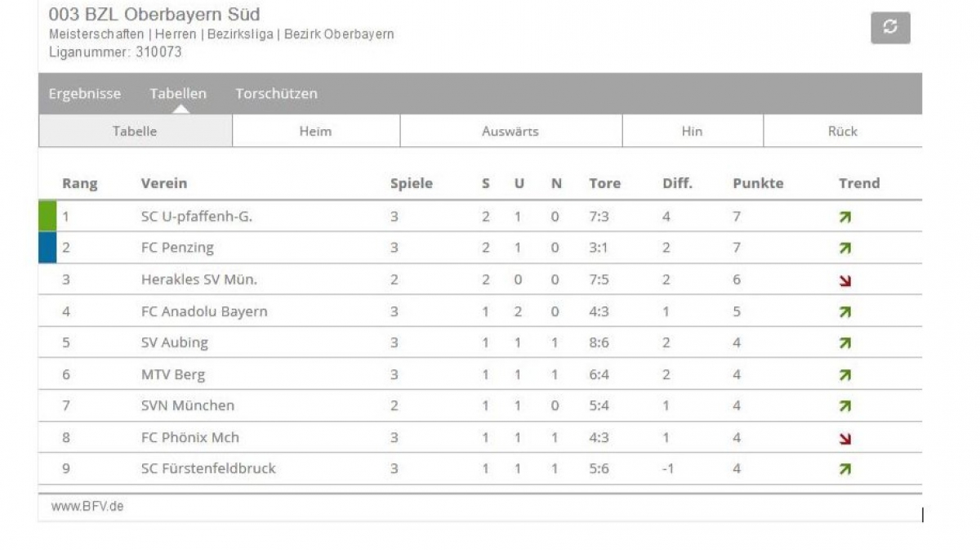Show the Heim table view
Screen dimensions: 980x550
tap(316, 131)
